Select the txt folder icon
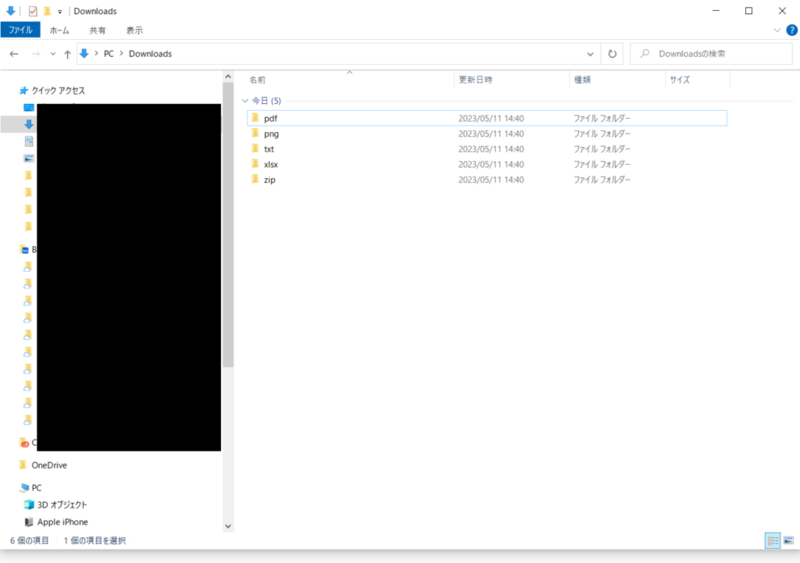This screenshot has height=563, width=800. click(256, 149)
